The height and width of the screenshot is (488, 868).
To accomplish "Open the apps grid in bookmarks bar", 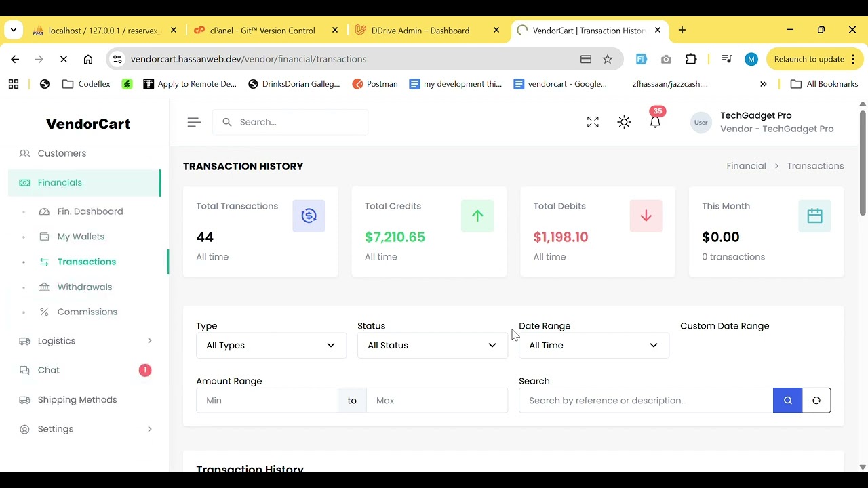I will 14,84.
